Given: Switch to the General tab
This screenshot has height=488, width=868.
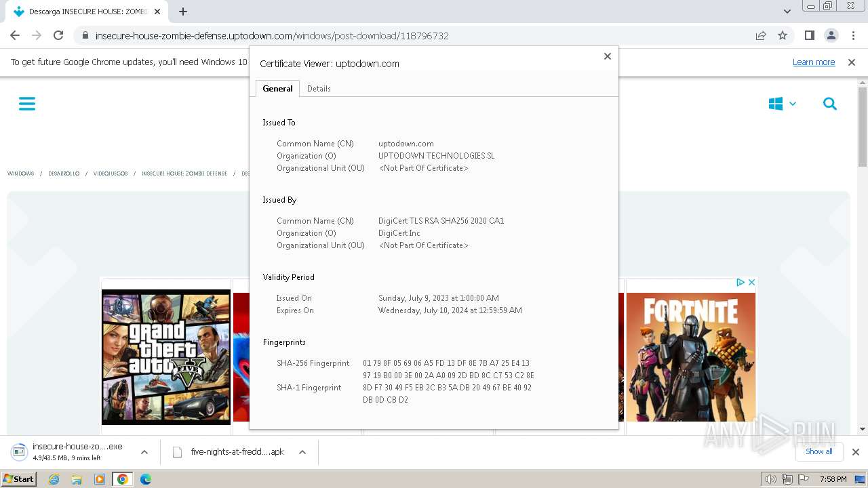Looking at the screenshot, I should pyautogui.click(x=277, y=88).
